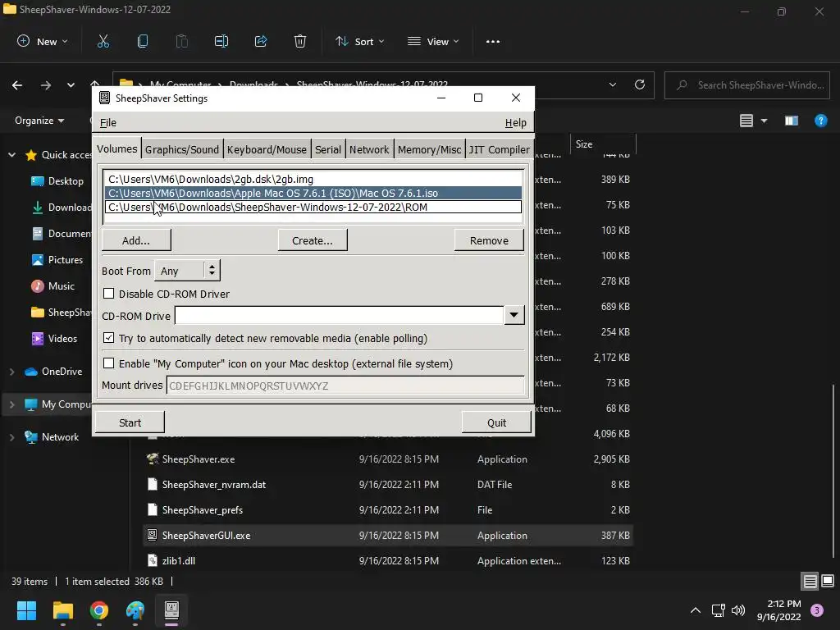Click the Share icon in Explorer toolbar
This screenshot has width=840, height=630.
click(261, 41)
